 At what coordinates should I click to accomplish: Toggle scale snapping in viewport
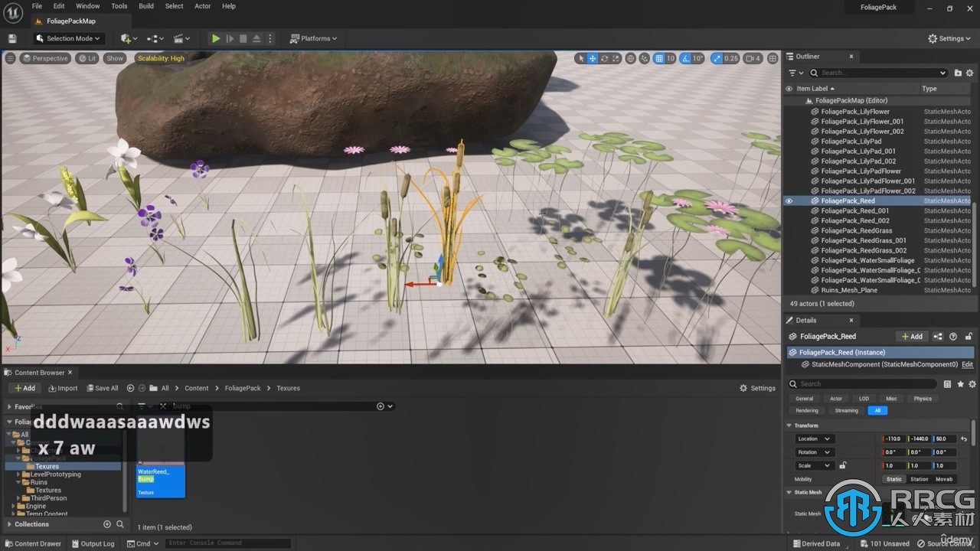(x=717, y=58)
